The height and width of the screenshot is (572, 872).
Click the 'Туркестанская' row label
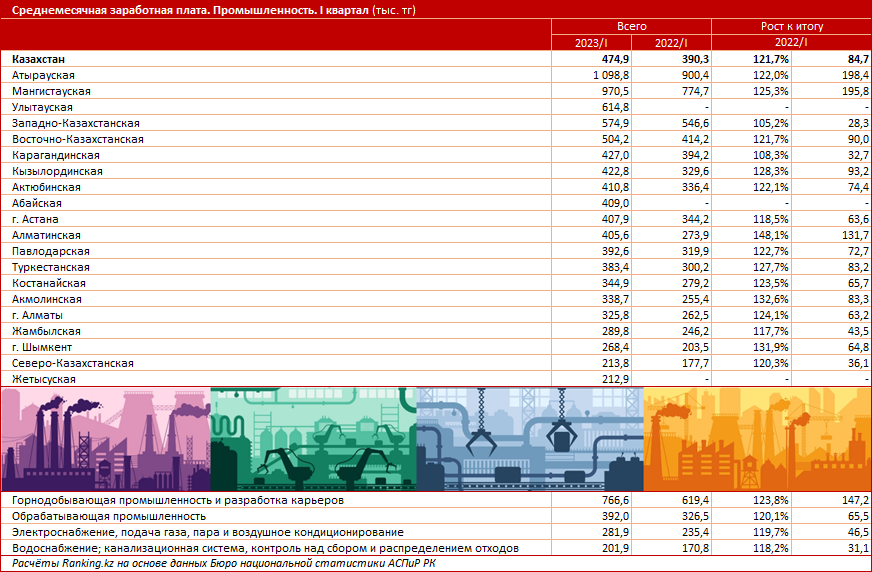[x=51, y=267]
